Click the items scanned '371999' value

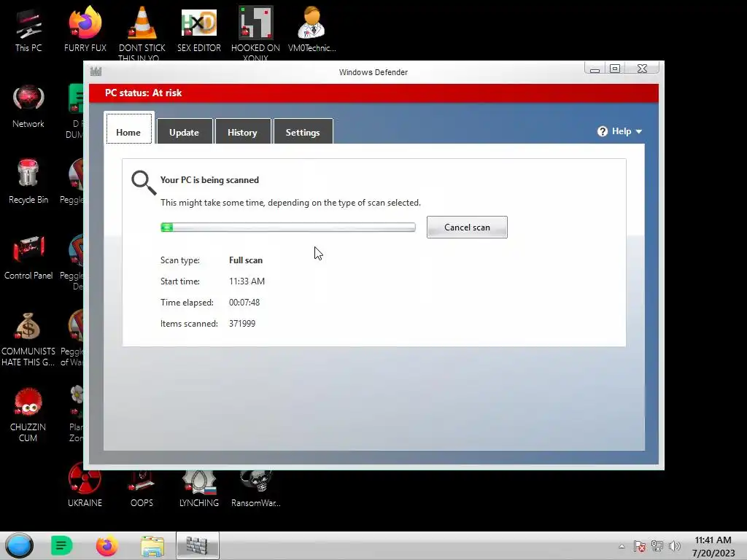click(242, 323)
